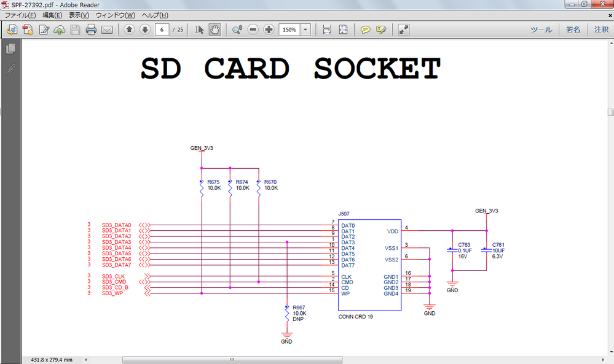Save a copy of the PDF
The width and height of the screenshot is (614, 364).
[74, 29]
